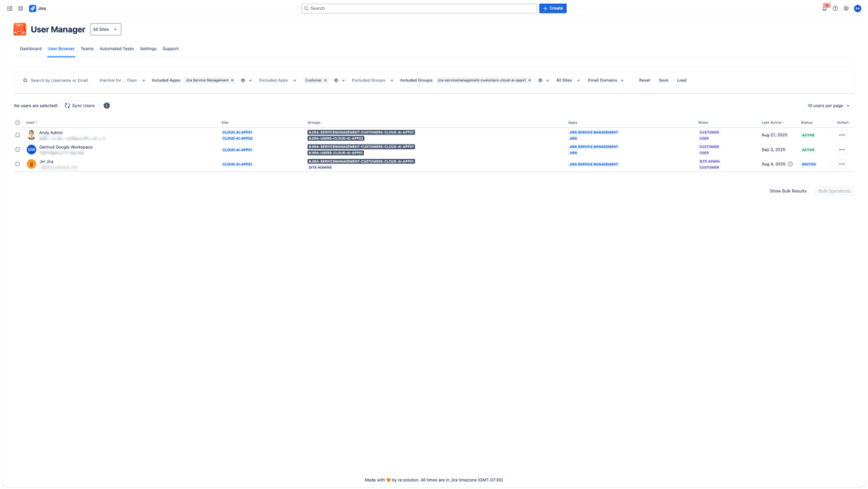
Task: Select the User Browser tab
Action: pos(61,48)
